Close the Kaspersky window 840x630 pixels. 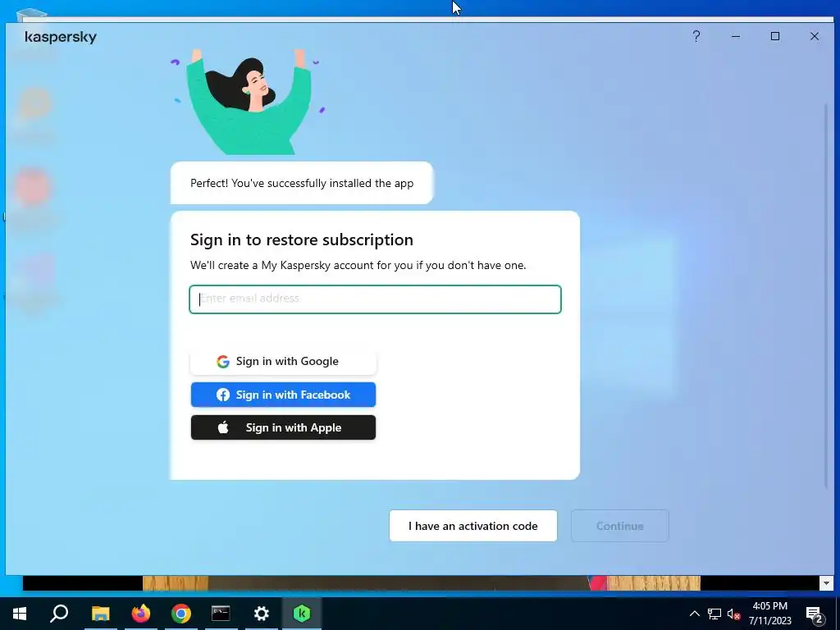(815, 36)
